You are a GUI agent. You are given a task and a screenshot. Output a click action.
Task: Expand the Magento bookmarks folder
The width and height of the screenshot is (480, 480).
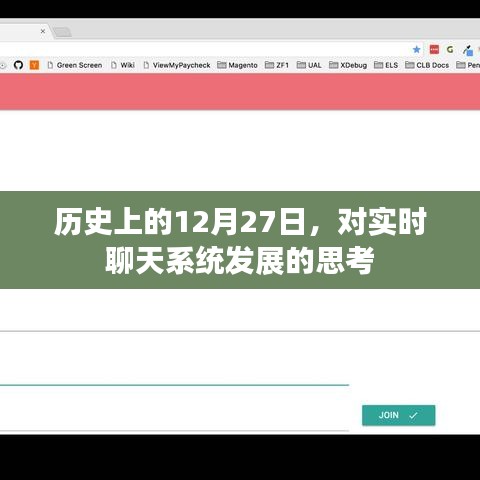[x=237, y=65]
